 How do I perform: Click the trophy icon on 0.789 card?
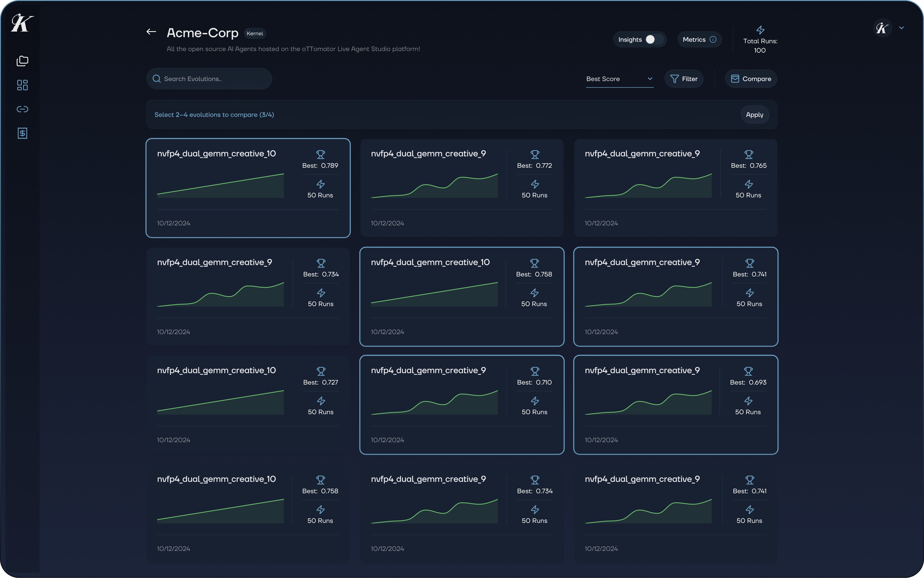coord(320,154)
